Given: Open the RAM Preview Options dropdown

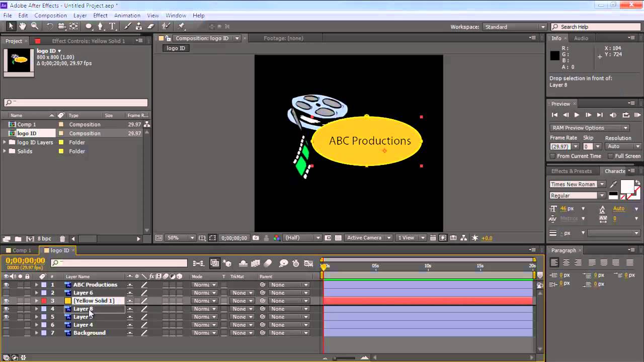Looking at the screenshot, I should pos(589,128).
